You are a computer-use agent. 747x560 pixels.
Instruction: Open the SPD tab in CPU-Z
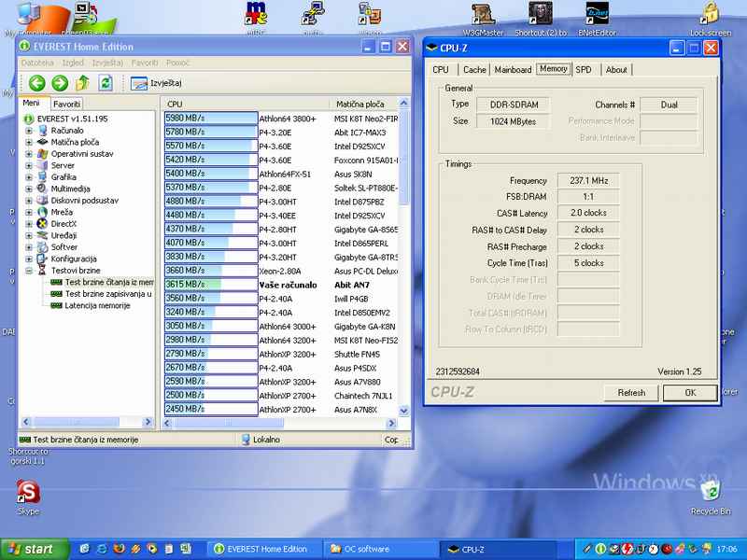click(x=583, y=69)
